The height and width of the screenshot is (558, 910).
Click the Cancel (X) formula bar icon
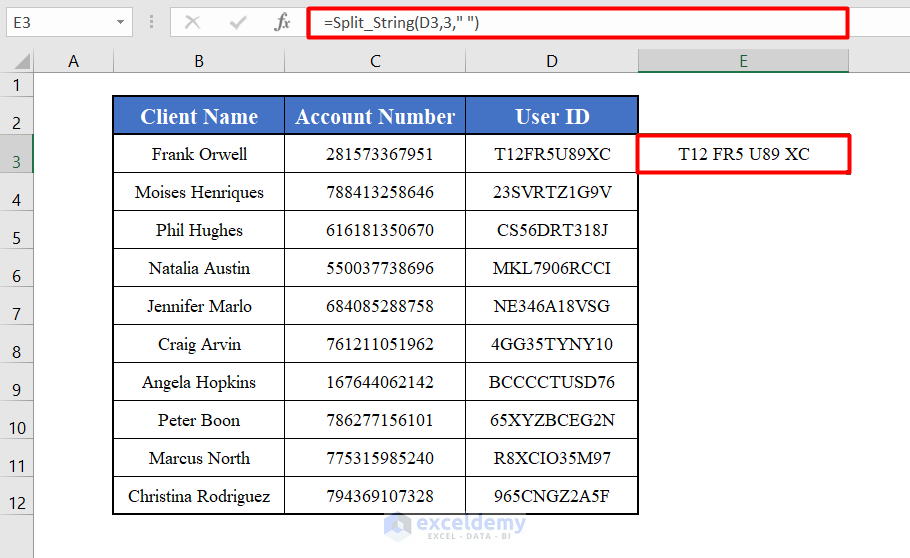click(192, 22)
